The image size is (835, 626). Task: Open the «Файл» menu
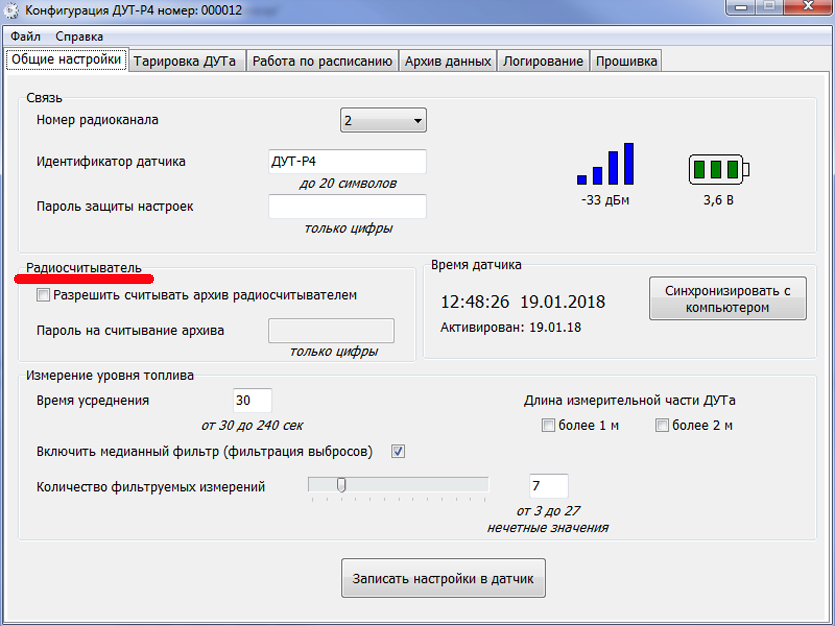coord(26,36)
